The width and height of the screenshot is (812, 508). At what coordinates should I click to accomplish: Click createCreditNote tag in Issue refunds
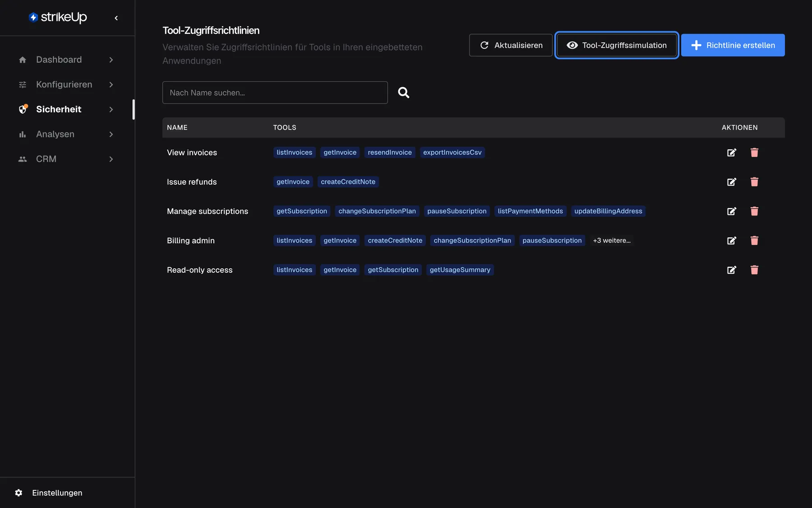[x=348, y=182]
